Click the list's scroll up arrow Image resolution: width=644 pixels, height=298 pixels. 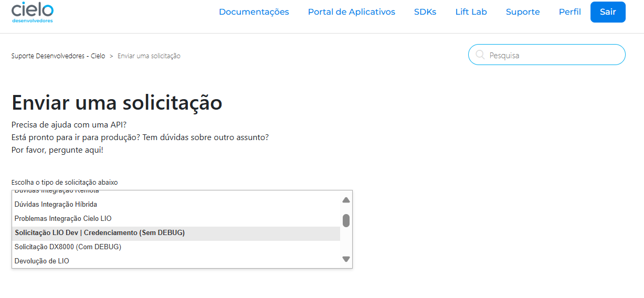click(346, 200)
